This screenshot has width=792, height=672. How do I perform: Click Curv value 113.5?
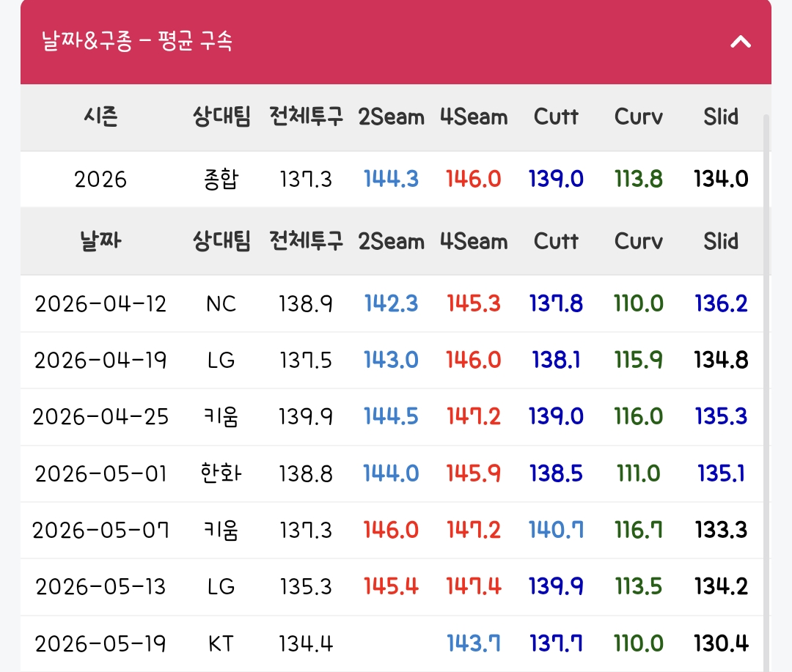point(639,587)
